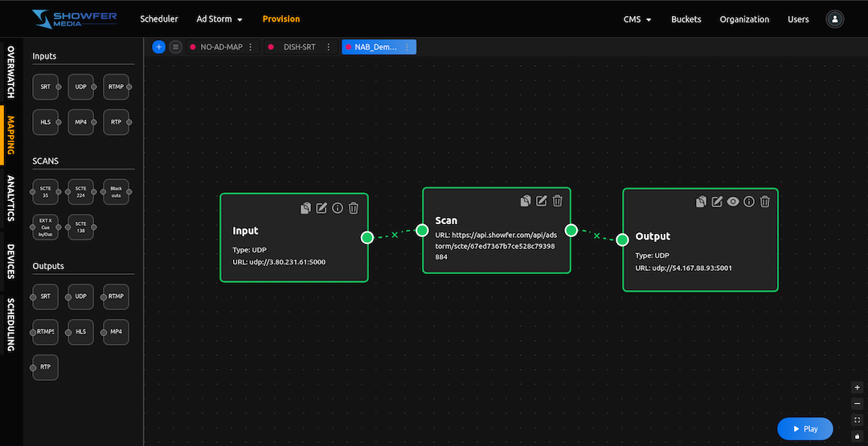Go to the Buckets page
This screenshot has width=868, height=446.
click(x=686, y=19)
